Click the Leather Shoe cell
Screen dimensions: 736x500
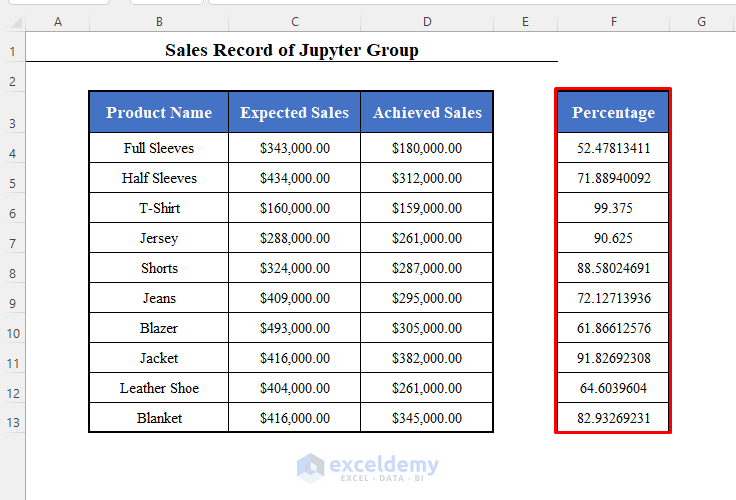pyautogui.click(x=159, y=388)
